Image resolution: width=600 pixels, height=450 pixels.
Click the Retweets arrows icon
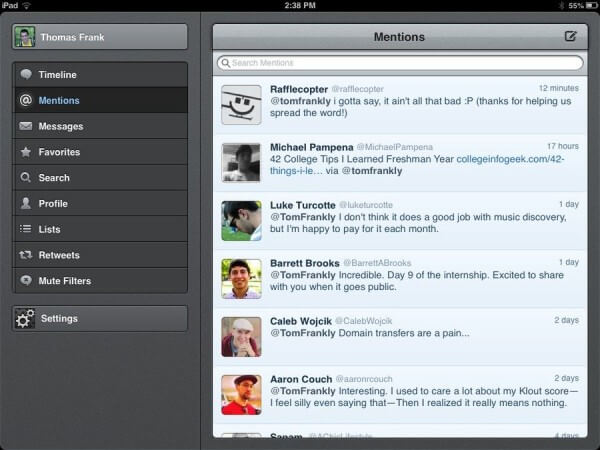26,255
